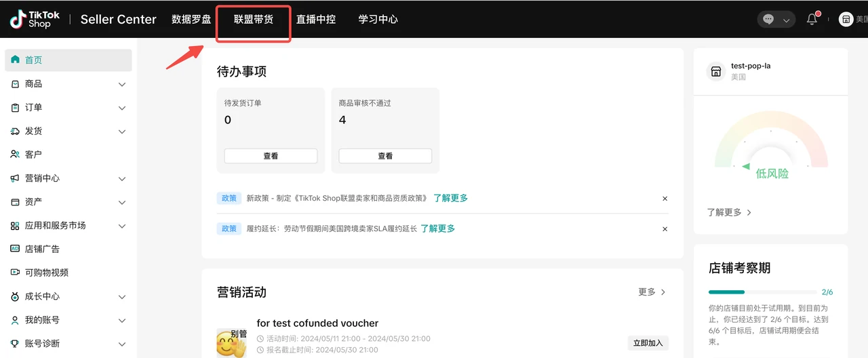This screenshot has width=868, height=358.
Task: Click the TikTok Shop logo
Action: (x=35, y=19)
